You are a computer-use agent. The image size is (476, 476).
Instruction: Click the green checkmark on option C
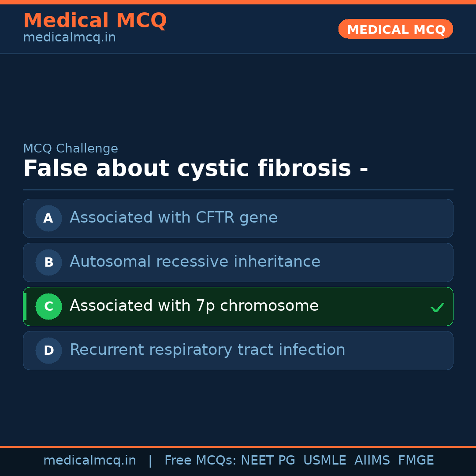pos(437,307)
